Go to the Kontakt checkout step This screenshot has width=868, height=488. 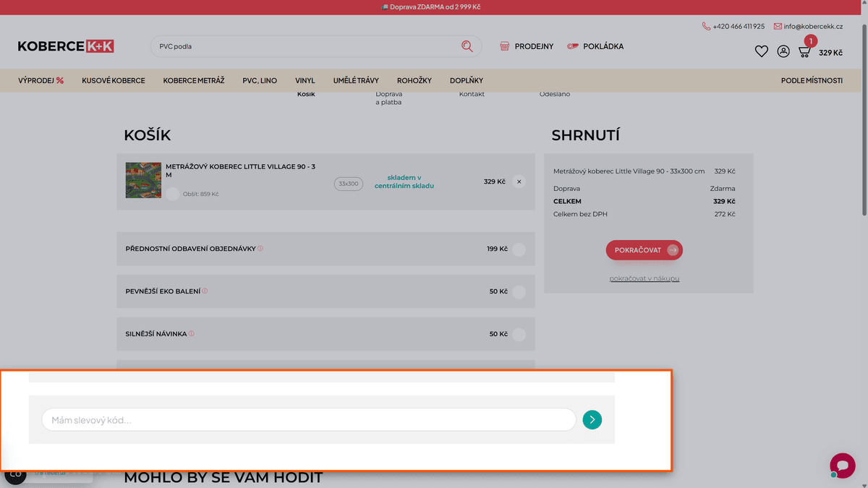472,94
